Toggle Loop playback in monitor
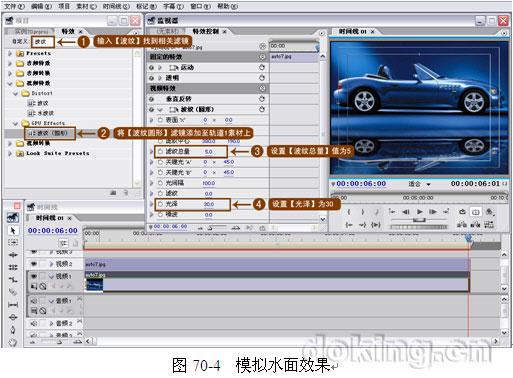The height and width of the screenshot is (378, 513). coord(462,212)
